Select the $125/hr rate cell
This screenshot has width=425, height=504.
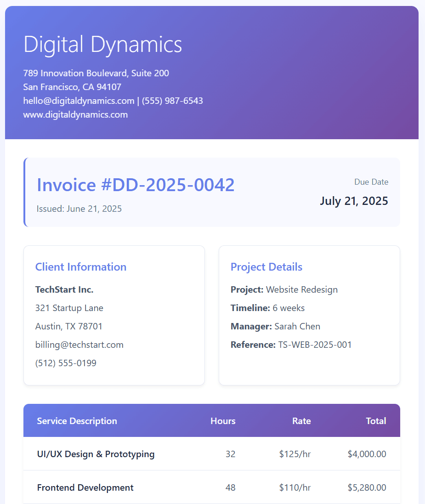[x=295, y=454]
